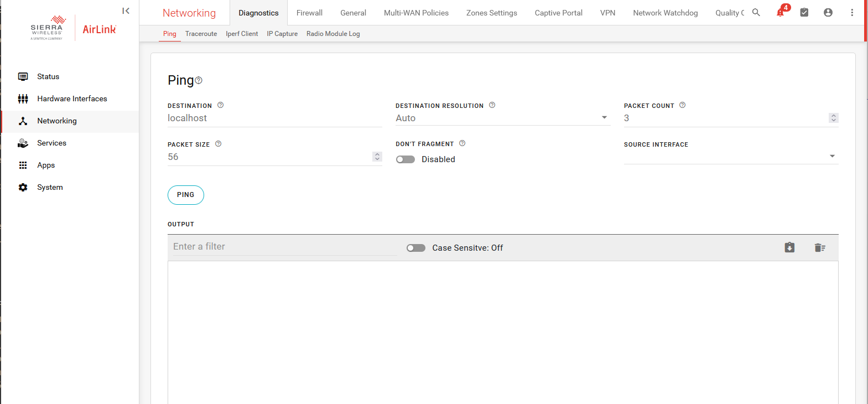Click the Packet Count stepper arrows
This screenshot has width=868, height=404.
click(x=834, y=118)
